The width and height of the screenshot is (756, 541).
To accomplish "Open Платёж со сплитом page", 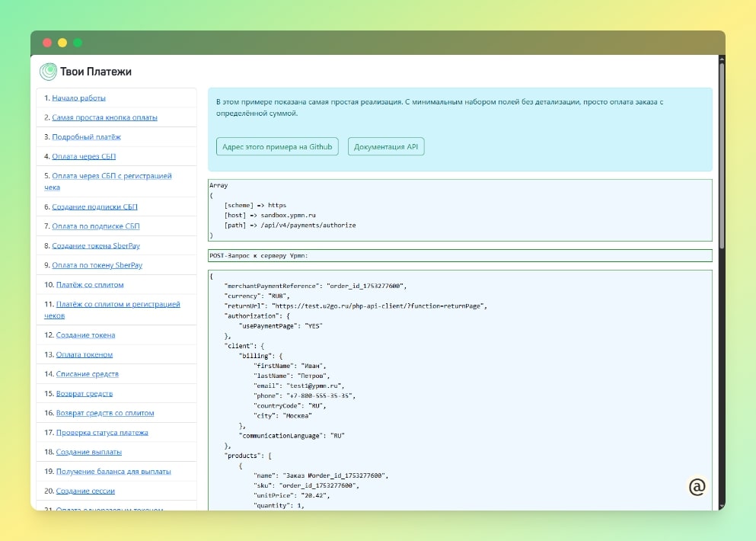I will point(89,285).
